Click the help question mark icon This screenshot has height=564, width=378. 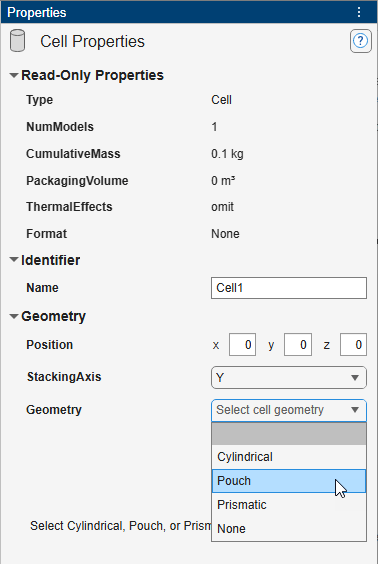click(x=360, y=41)
